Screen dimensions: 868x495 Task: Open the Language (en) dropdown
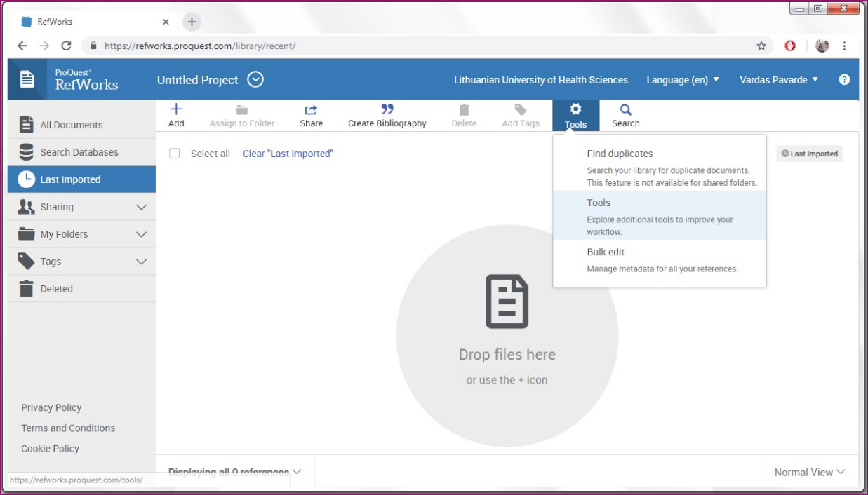coord(683,80)
